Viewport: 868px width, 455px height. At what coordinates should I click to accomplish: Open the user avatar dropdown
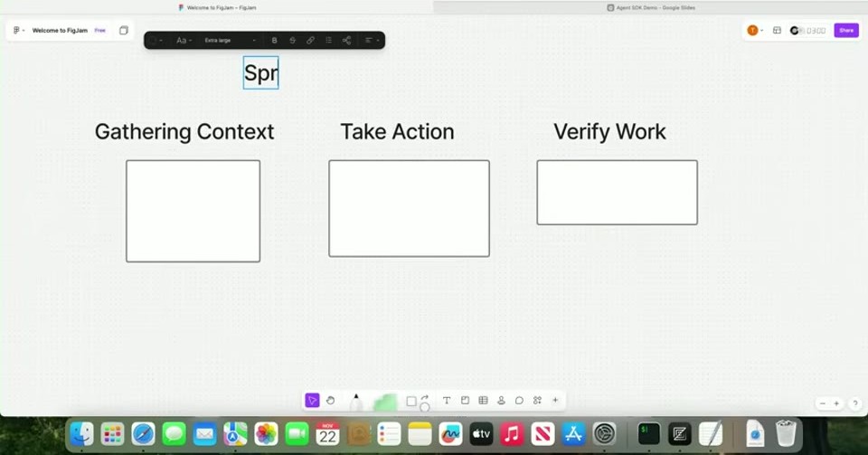754,31
